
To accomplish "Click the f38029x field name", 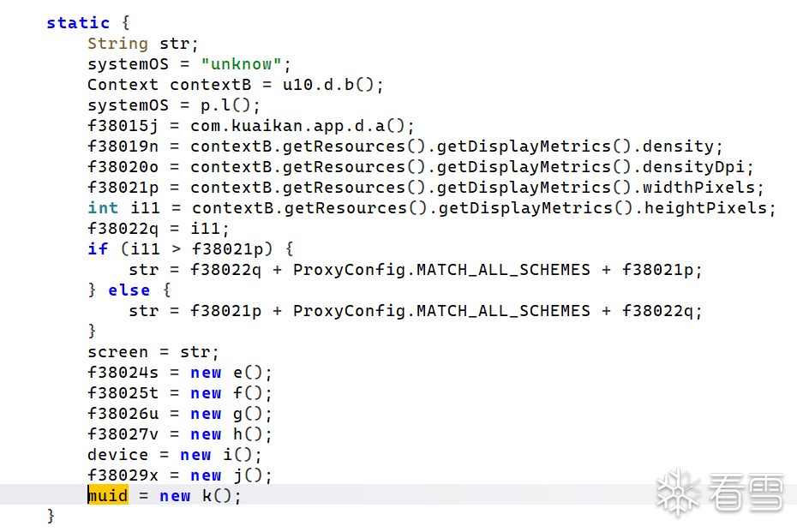I will [x=123, y=475].
